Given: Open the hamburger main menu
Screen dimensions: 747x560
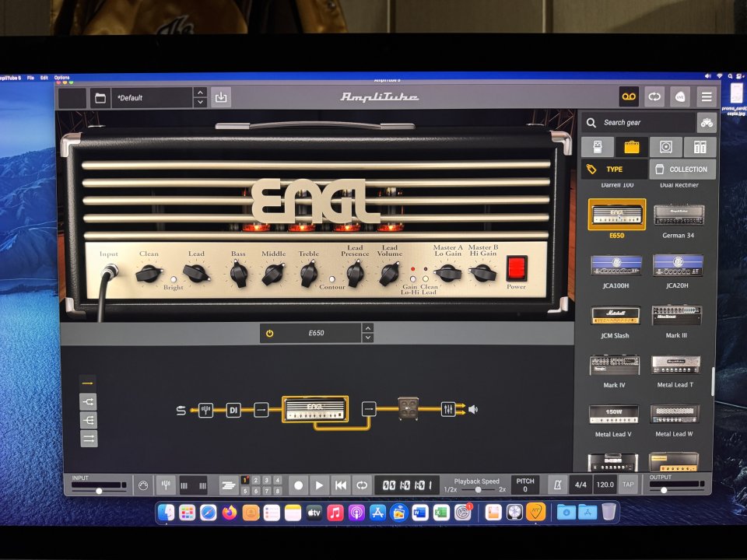Looking at the screenshot, I should coord(706,96).
